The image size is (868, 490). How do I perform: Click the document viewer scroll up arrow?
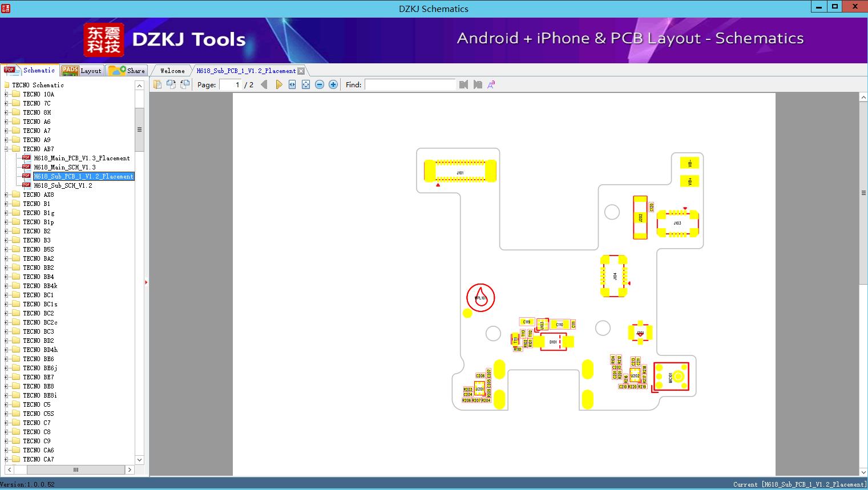pos(863,98)
